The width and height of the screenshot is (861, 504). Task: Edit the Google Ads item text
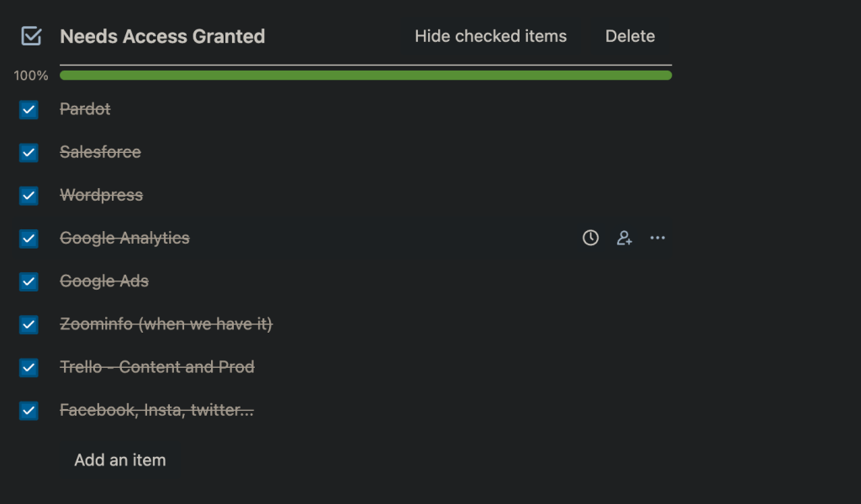pyautogui.click(x=104, y=281)
